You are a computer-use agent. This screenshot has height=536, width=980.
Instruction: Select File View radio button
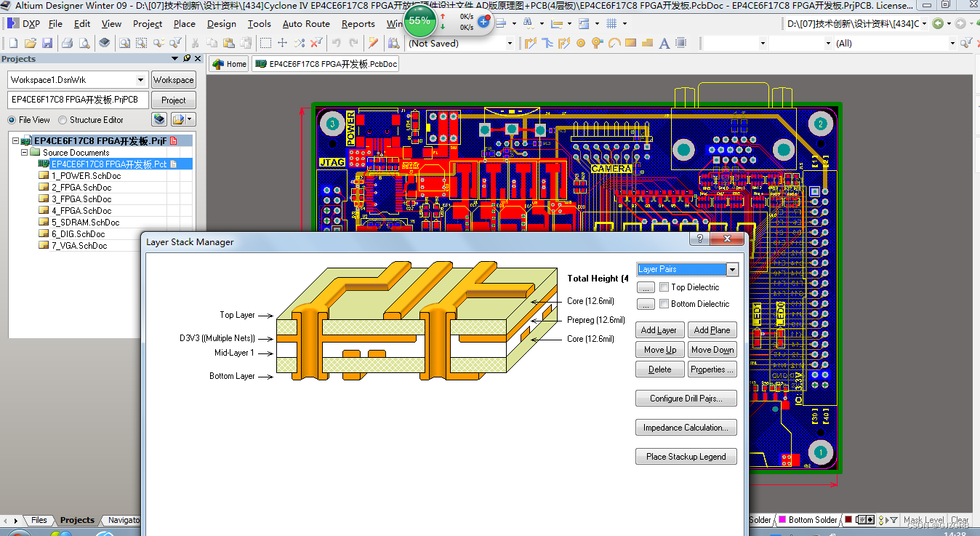point(12,120)
